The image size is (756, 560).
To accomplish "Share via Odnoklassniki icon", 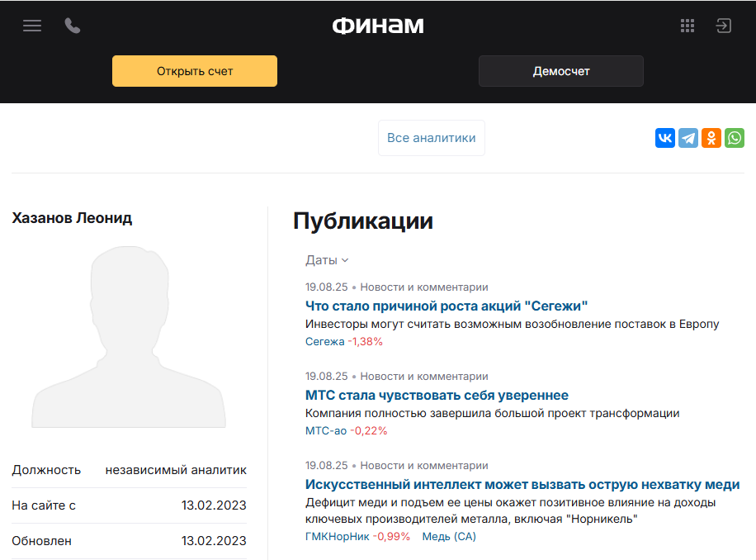I will (x=711, y=138).
